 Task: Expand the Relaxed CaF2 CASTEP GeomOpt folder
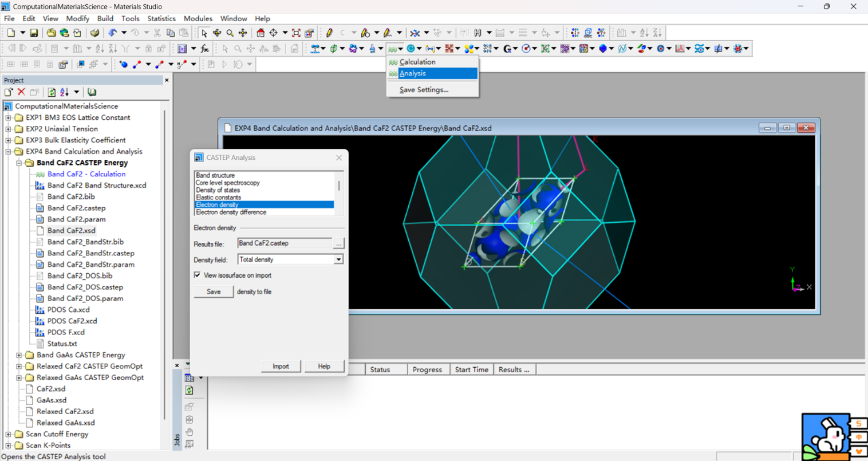pyautogui.click(x=19, y=367)
